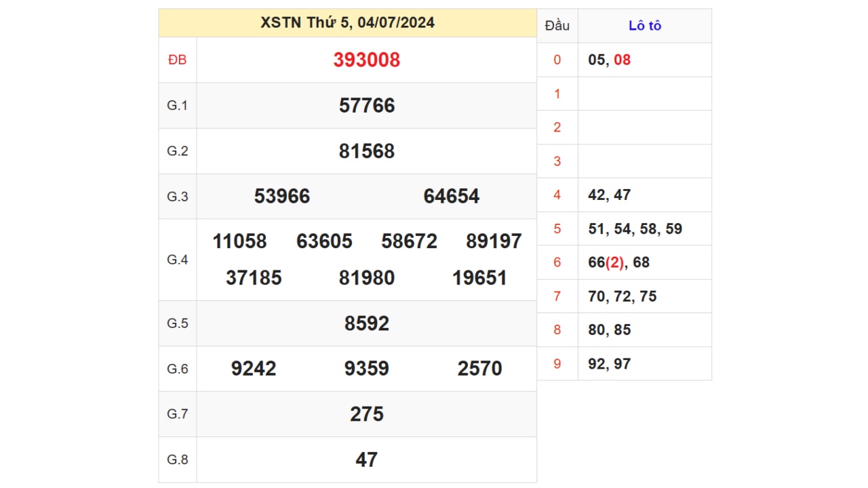Select the G.8 number 47
The image size is (868, 488).
coord(367,460)
